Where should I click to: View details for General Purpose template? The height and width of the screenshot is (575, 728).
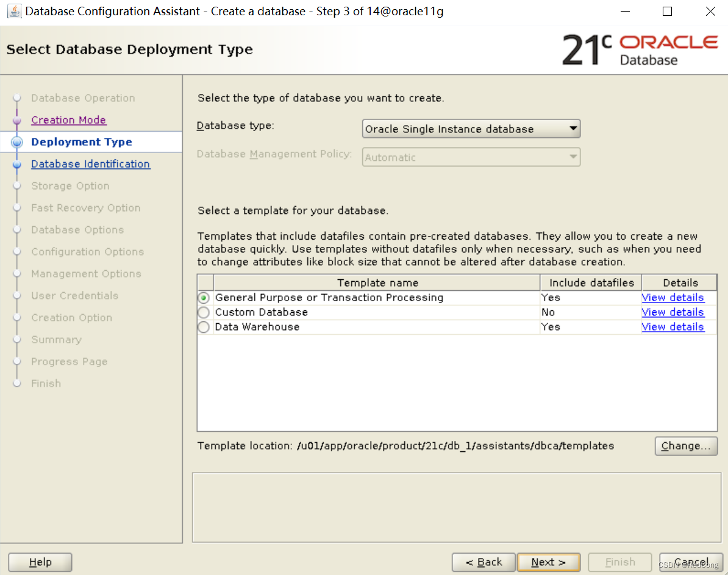point(673,298)
